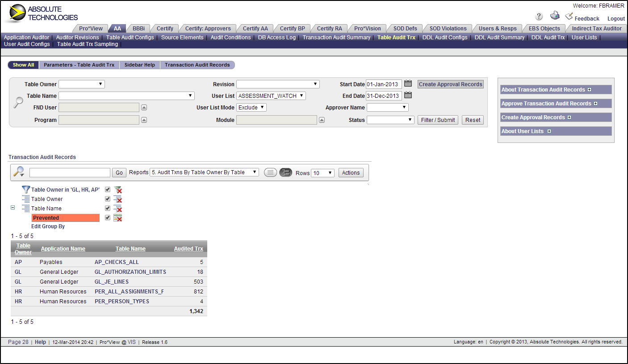Expand Approve Transaction Audit Records plus icon
628x364 pixels.
(x=595, y=104)
